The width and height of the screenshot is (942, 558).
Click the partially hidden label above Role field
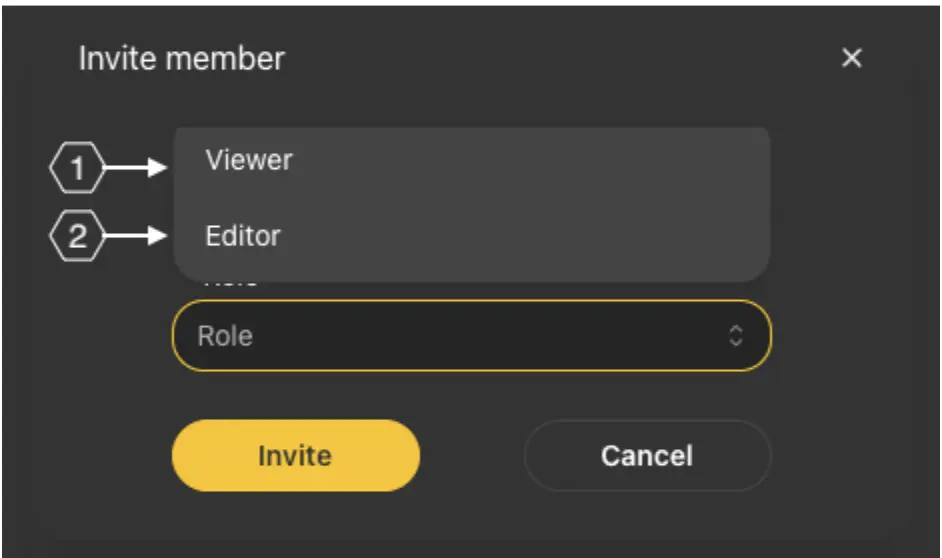click(x=231, y=285)
